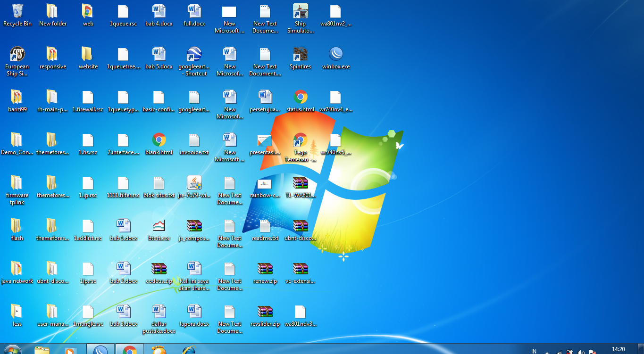The height and width of the screenshot is (354, 644).
Task: Select the TL-WA801... WinRAR archive
Action: pos(301,183)
